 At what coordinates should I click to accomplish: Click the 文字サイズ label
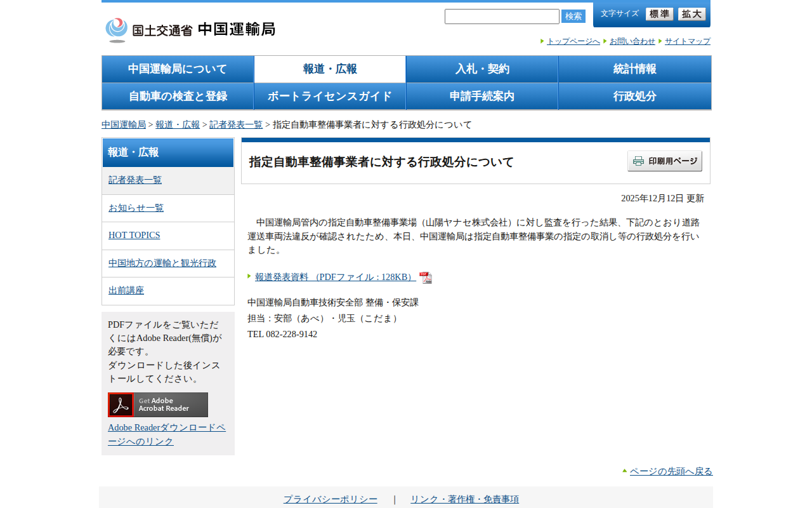(620, 13)
